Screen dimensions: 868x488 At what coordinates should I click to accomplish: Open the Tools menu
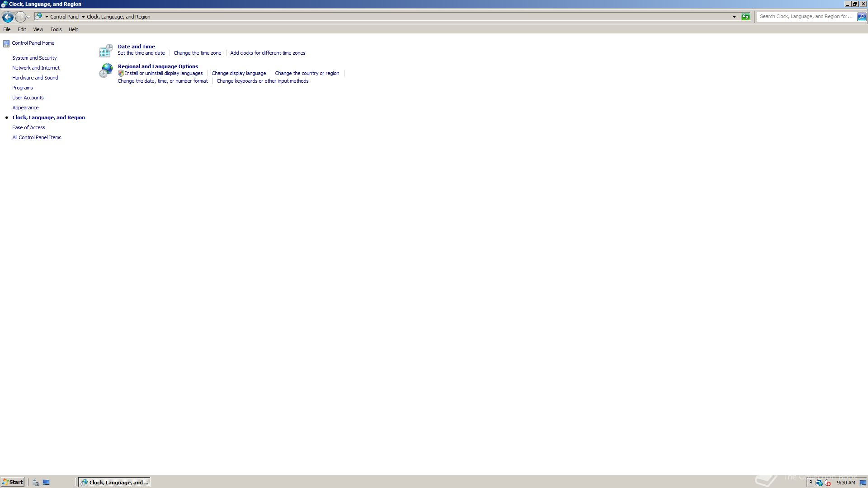(56, 29)
